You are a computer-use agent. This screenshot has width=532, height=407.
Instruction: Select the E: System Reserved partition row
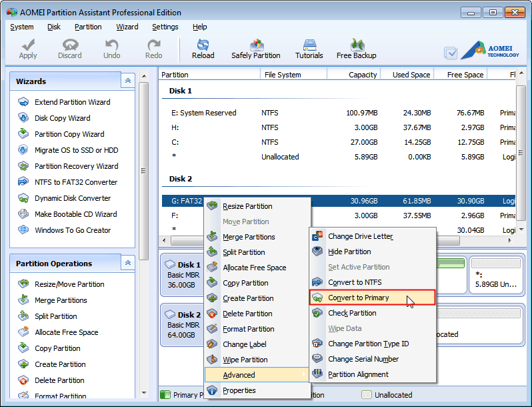(339, 113)
